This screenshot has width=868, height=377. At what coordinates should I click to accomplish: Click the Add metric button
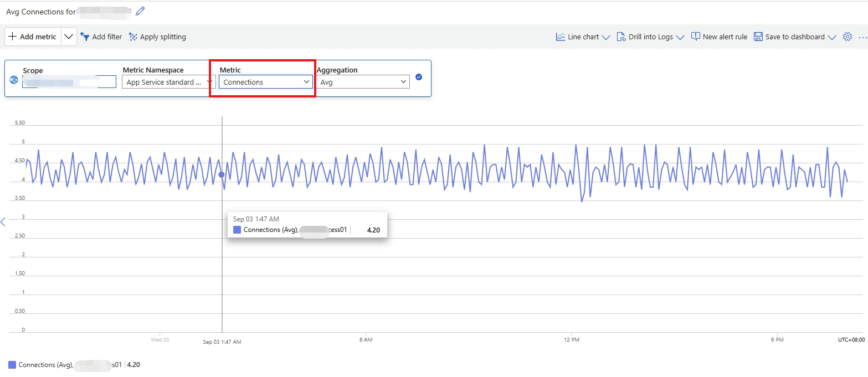[x=33, y=37]
